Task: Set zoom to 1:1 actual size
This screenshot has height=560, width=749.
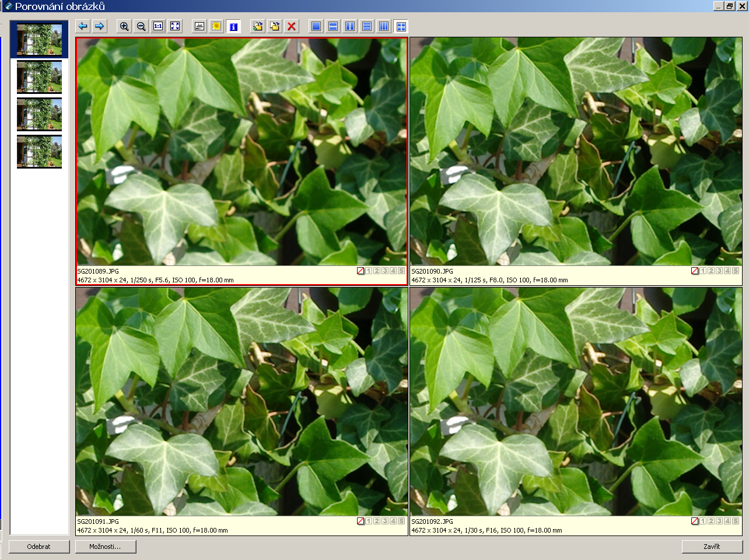Action: tap(158, 26)
